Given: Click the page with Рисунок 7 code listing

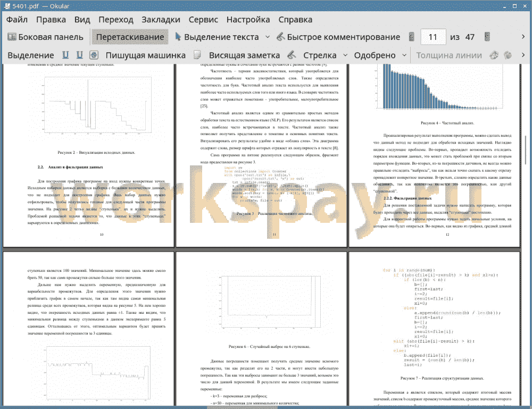Looking at the screenshot, I should coord(434,329).
